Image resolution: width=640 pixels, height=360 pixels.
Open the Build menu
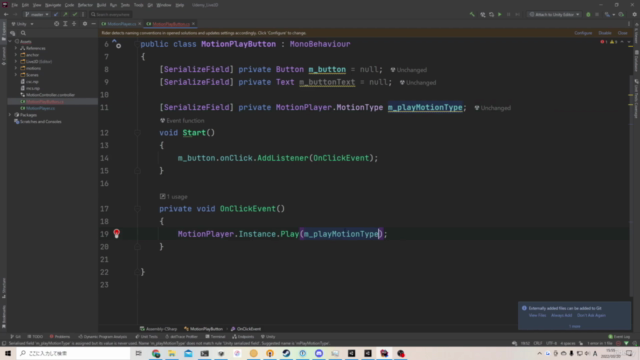tap(101, 5)
